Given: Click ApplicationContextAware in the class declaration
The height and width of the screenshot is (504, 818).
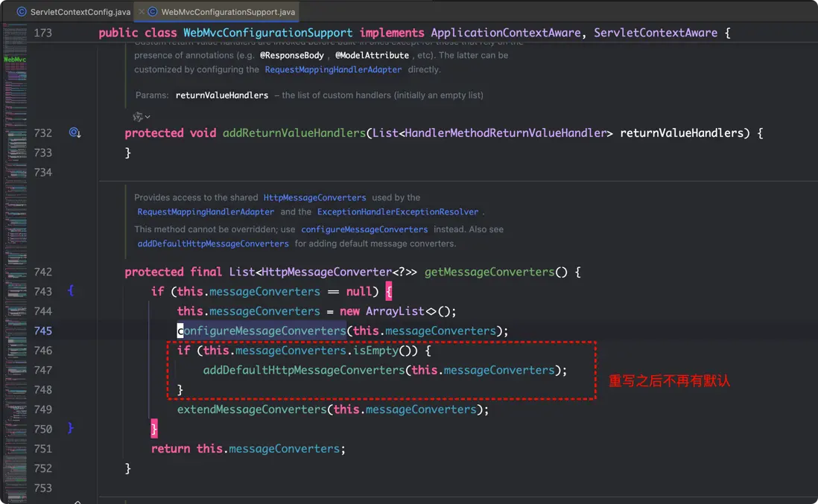Looking at the screenshot, I should pyautogui.click(x=506, y=33).
